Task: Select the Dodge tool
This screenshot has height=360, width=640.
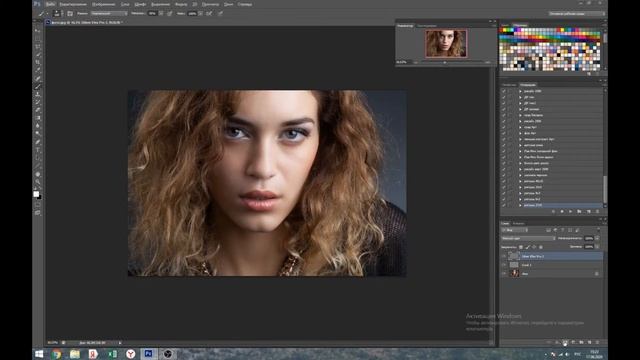Action: tap(38, 134)
